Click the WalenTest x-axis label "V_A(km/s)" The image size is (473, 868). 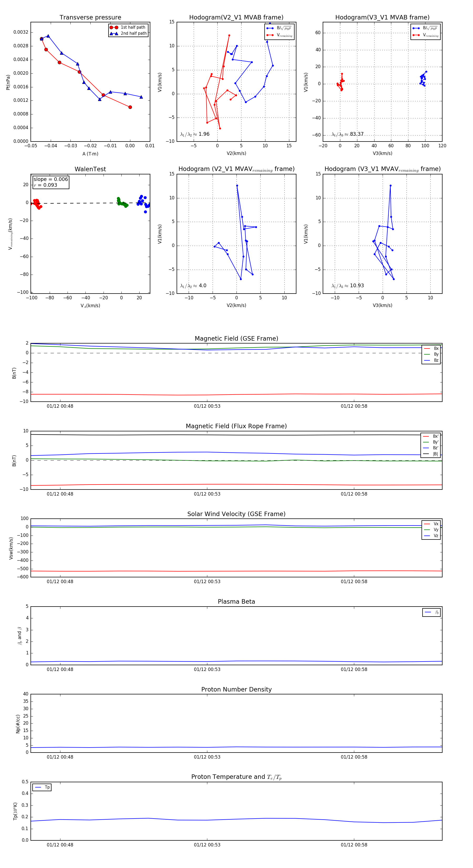(x=90, y=306)
